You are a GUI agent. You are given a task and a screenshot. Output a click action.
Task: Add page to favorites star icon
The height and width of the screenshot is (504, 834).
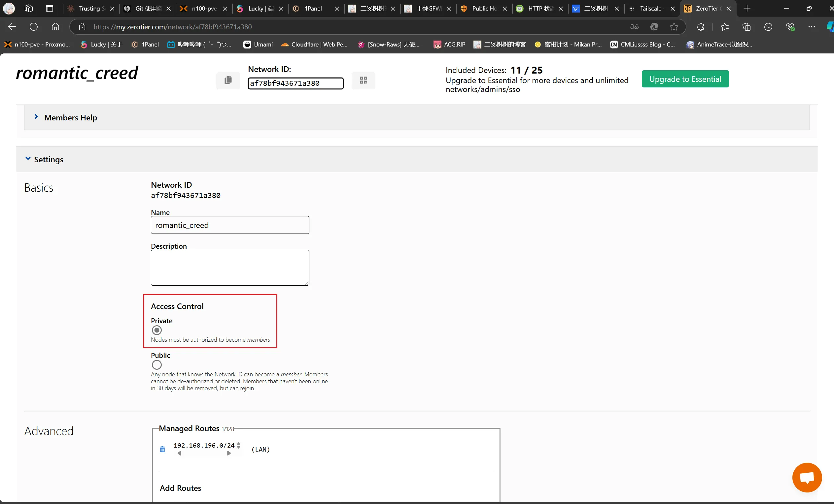pyautogui.click(x=674, y=27)
